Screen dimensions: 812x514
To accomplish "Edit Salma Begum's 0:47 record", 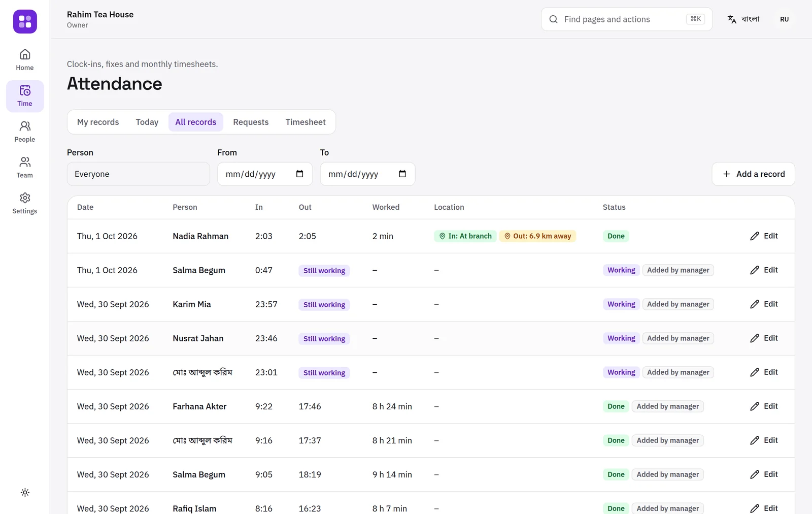I will [764, 270].
